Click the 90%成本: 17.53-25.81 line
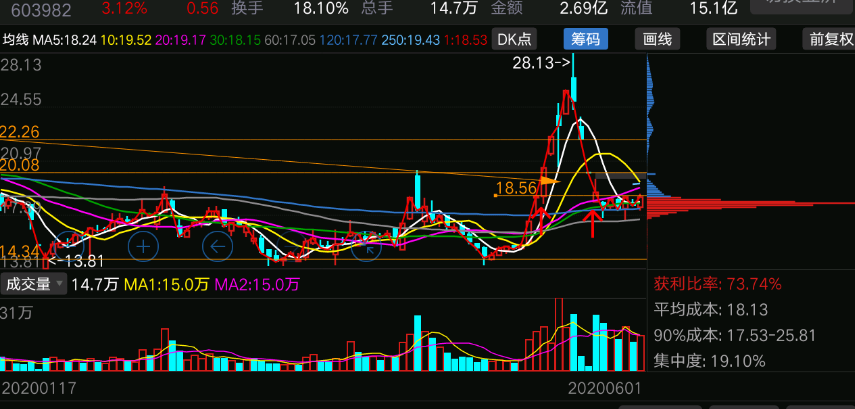Screen dimensions: 855x409 734,335
